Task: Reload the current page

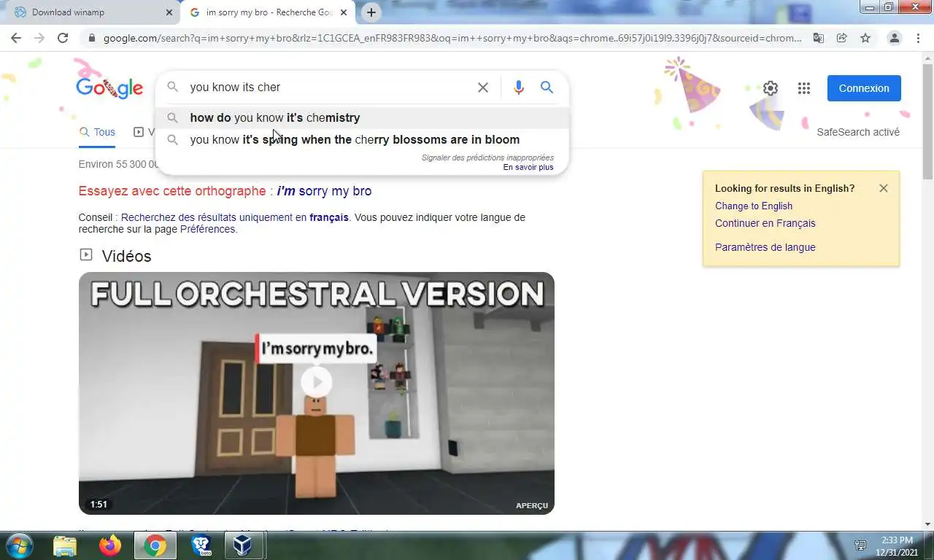Action: coord(63,38)
